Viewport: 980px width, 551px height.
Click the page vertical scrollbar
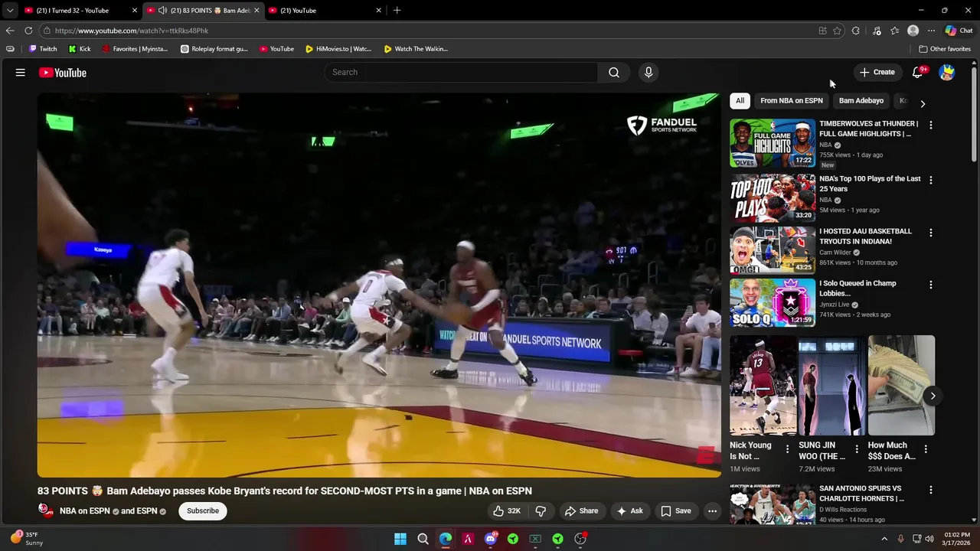974,115
